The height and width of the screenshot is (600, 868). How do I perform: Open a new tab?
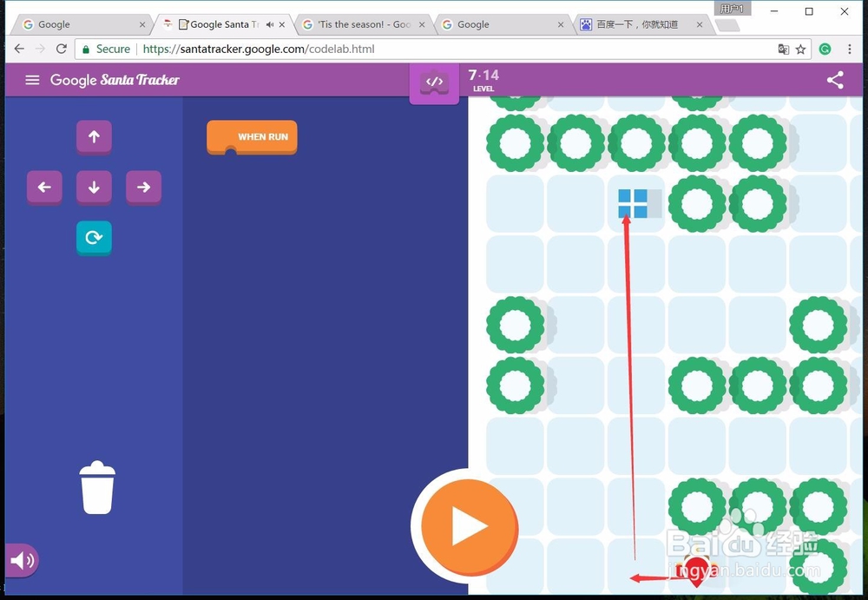pyautogui.click(x=727, y=25)
